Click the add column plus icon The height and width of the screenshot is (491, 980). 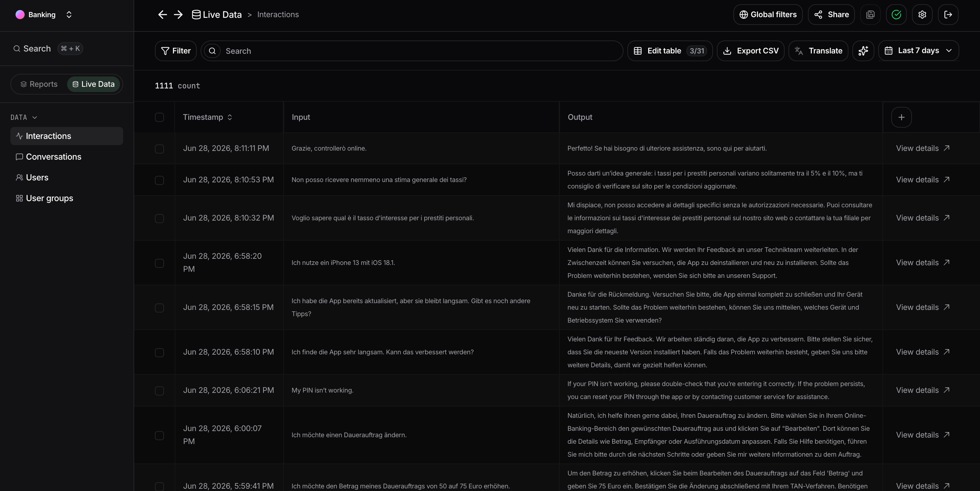pyautogui.click(x=901, y=117)
